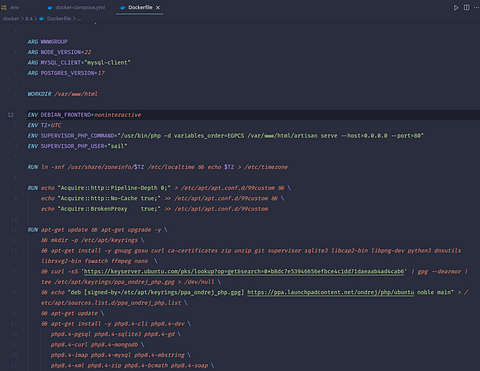Click line number 12 in the gutter
This screenshot has height=371, width=480.
(x=11, y=115)
